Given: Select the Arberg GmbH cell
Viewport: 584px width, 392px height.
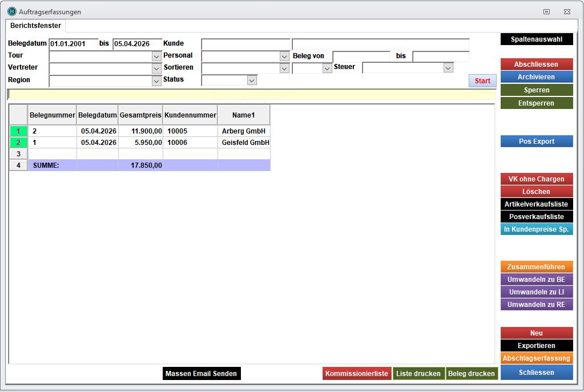Looking at the screenshot, I should (x=244, y=131).
